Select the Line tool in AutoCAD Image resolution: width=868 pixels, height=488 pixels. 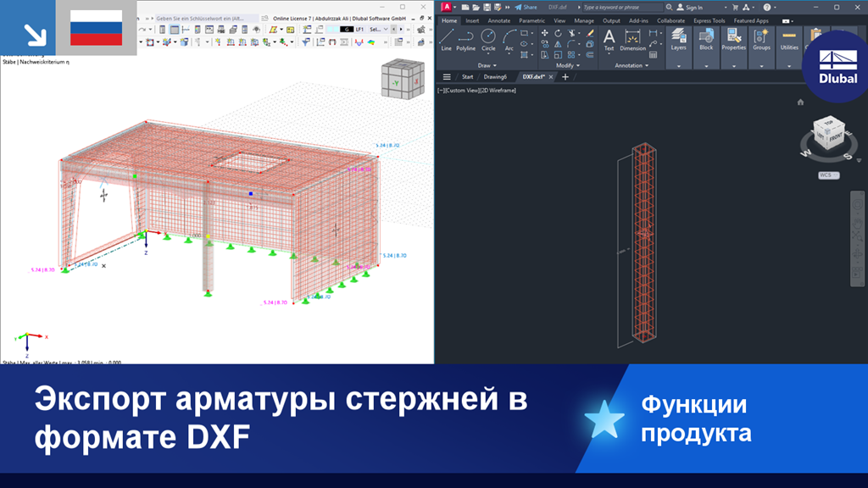pyautogui.click(x=446, y=39)
